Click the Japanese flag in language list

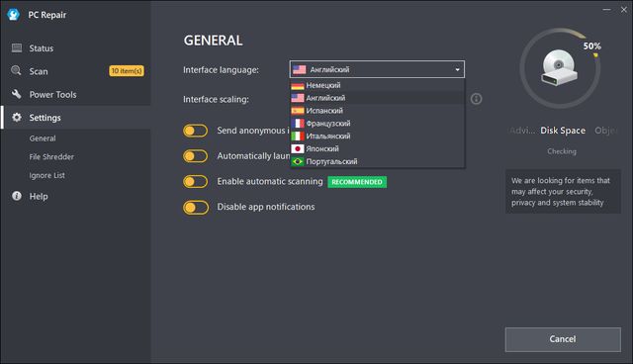point(298,149)
